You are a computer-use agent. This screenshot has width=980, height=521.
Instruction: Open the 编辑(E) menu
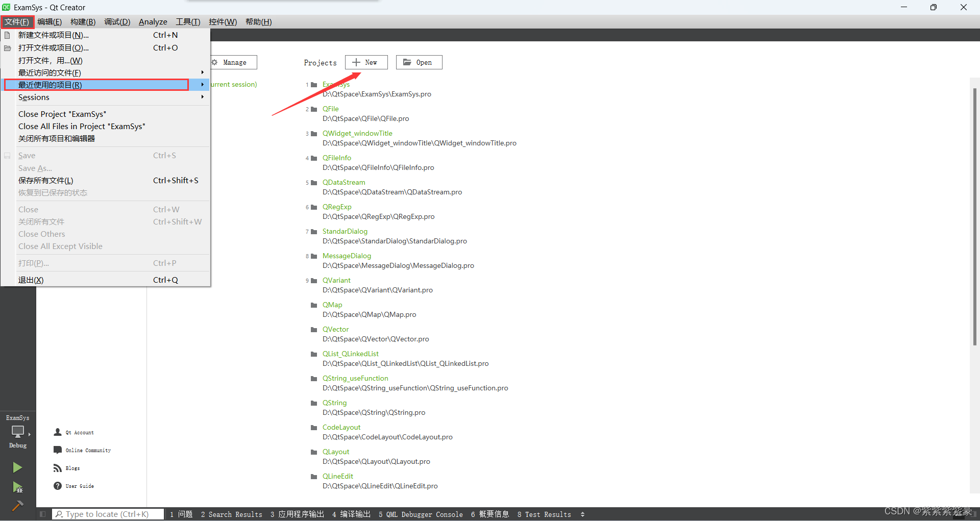pyautogui.click(x=50, y=21)
